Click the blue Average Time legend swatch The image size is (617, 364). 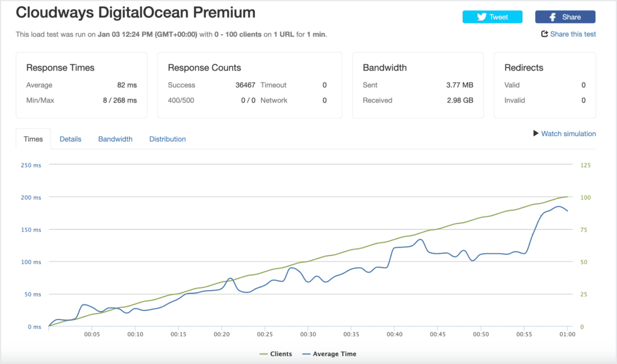tap(306, 354)
